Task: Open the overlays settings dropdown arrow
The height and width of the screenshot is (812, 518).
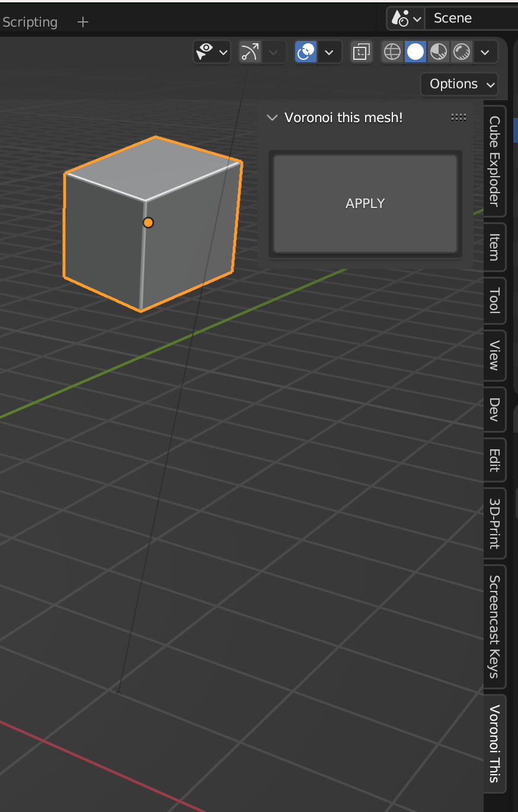Action: coord(330,52)
